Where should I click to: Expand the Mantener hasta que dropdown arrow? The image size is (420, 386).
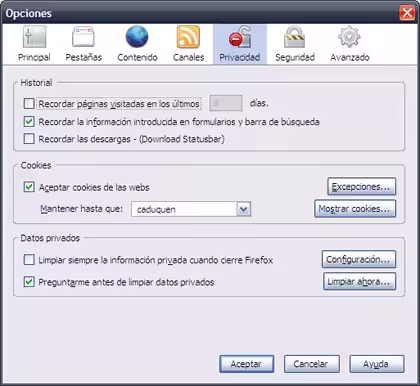pos(244,209)
